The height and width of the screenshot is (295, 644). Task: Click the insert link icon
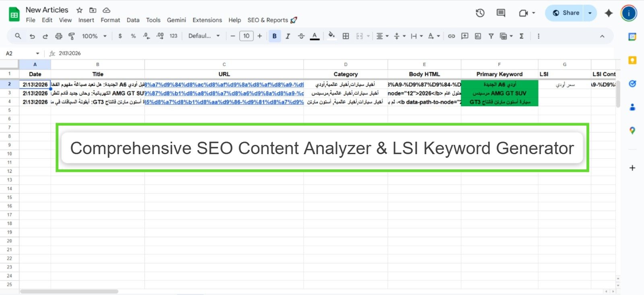coord(452,36)
